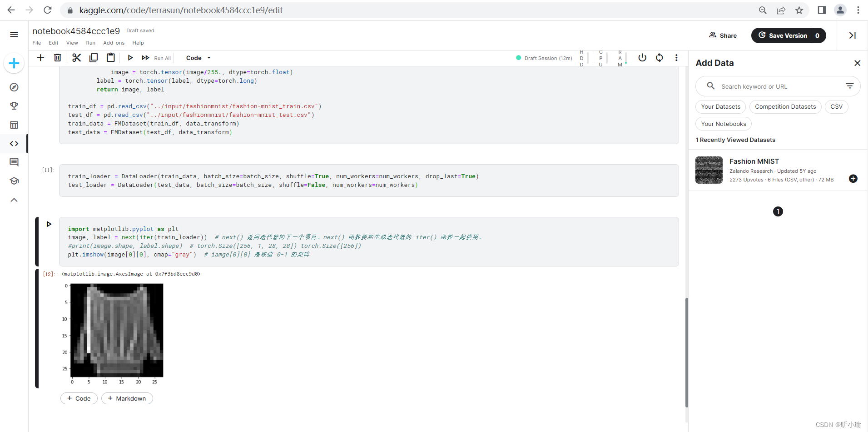Focus the dataset search keyword field
868x432 pixels.
pos(772,86)
